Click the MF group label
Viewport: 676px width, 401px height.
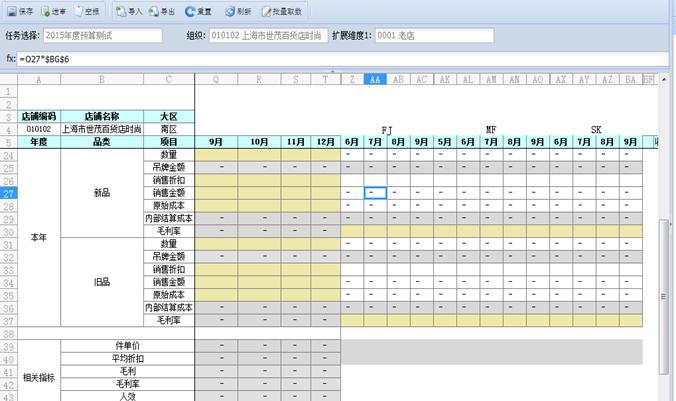point(491,130)
